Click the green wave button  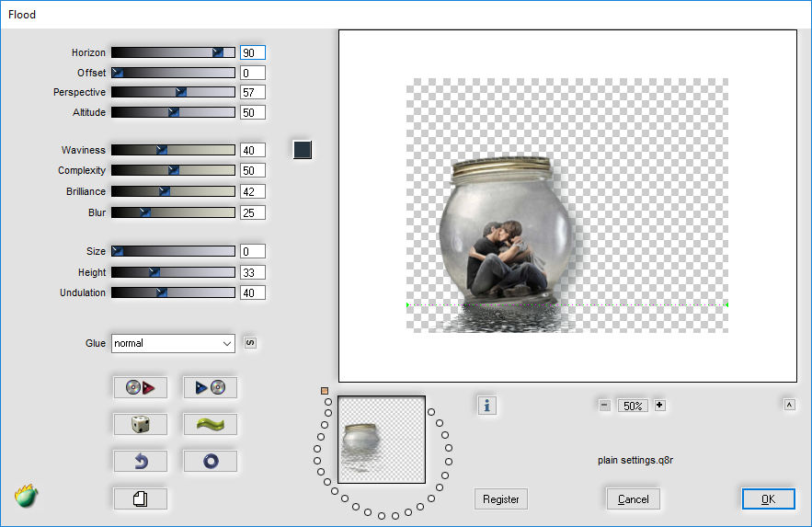(211, 425)
